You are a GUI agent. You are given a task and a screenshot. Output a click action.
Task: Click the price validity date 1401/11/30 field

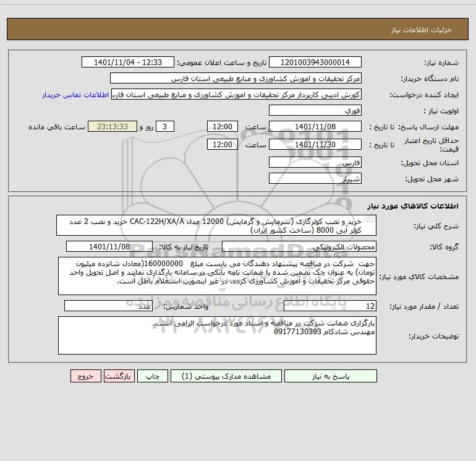point(315,144)
